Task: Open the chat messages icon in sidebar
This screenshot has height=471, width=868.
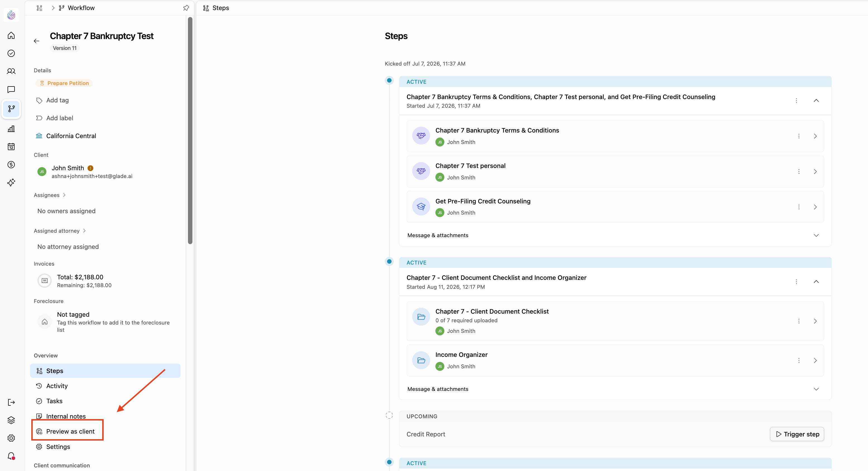Action: click(11, 89)
